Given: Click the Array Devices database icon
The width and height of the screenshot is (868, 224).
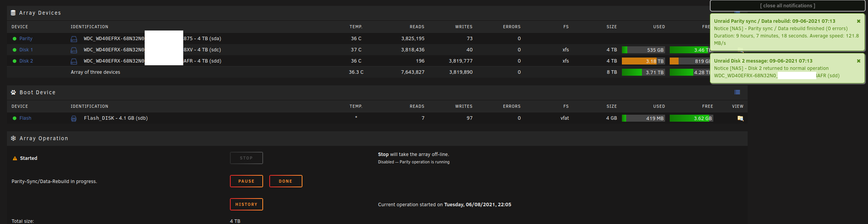Looking at the screenshot, I should point(13,13).
